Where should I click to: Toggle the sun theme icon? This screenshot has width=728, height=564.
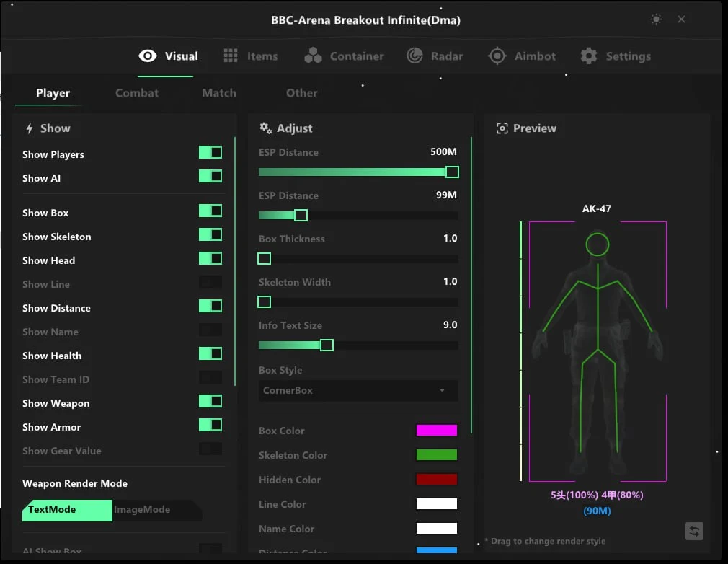click(x=656, y=19)
